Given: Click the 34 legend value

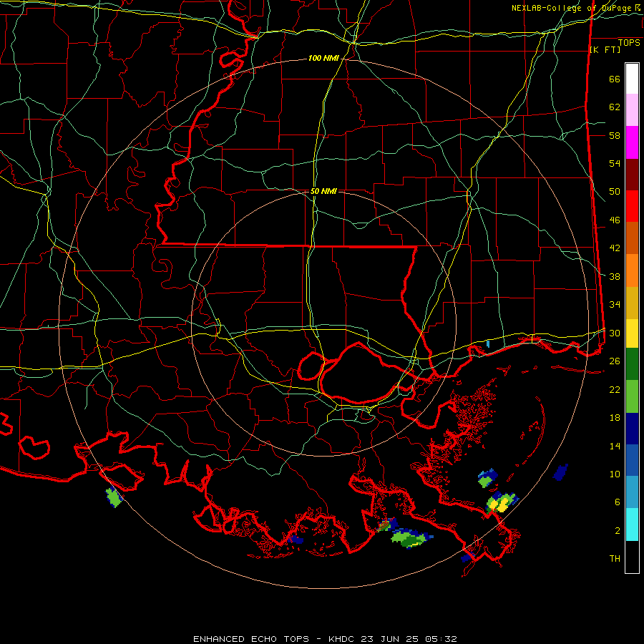Looking at the screenshot, I should click(615, 305).
